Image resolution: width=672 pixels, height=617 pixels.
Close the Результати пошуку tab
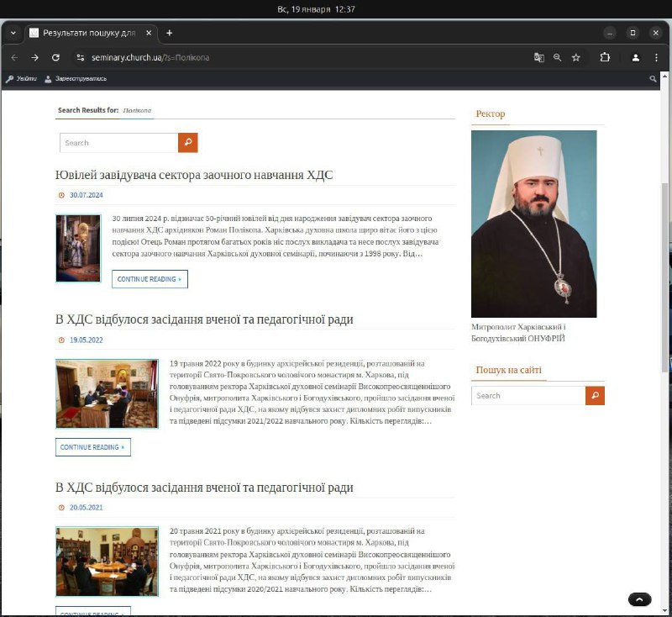tap(149, 33)
